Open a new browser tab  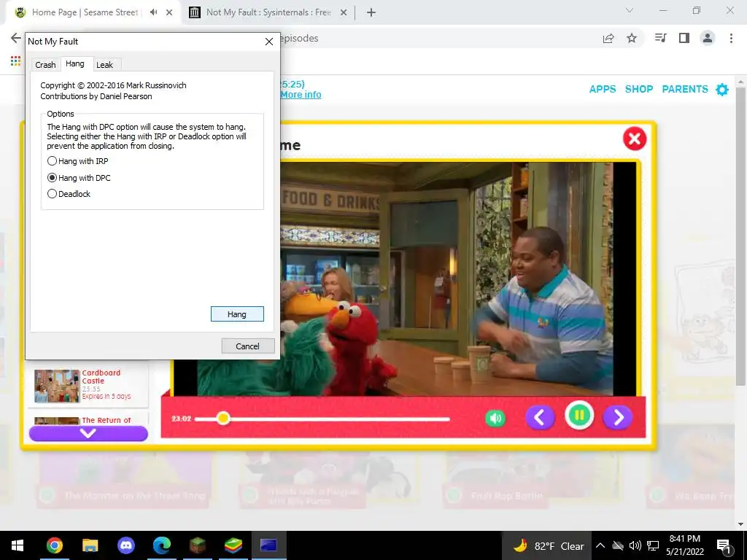pyautogui.click(x=371, y=13)
